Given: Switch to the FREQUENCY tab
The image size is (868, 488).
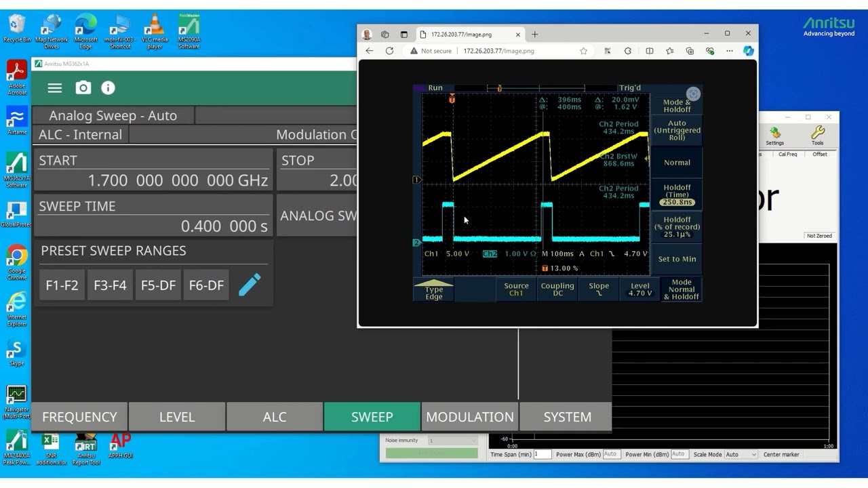Looking at the screenshot, I should [79, 417].
